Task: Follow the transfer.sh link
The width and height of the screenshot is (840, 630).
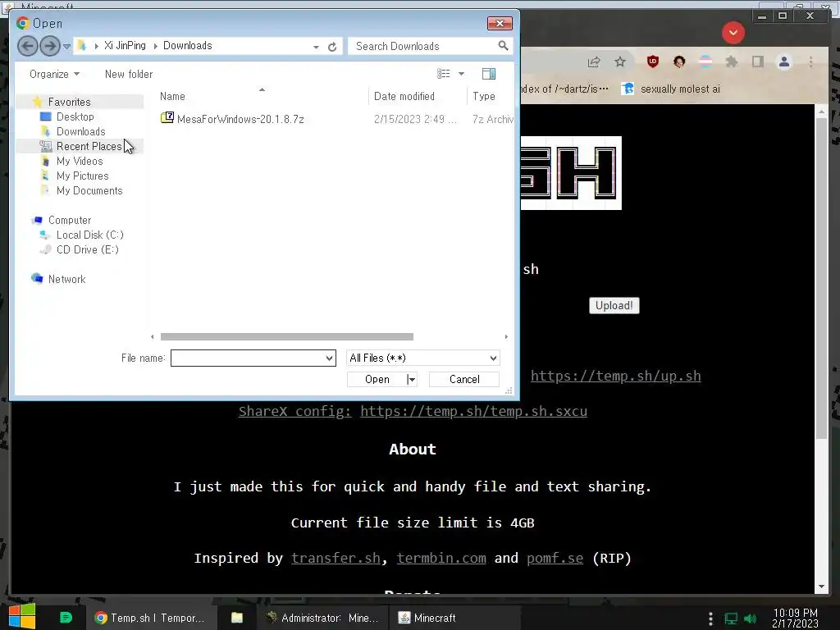Action: coord(336,558)
